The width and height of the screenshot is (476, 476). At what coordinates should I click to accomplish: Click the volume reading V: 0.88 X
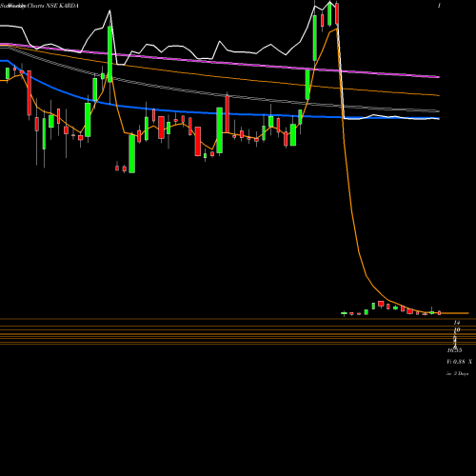[x=459, y=362]
